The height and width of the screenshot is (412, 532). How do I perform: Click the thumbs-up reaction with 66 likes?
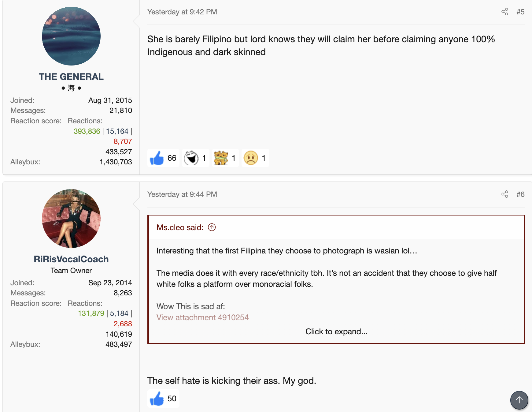coord(163,158)
